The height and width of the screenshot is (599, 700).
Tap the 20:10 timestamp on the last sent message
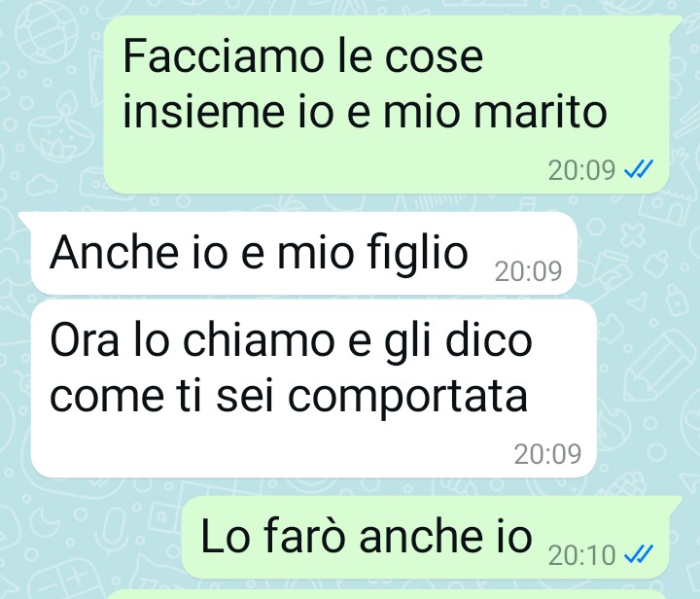[x=581, y=555]
